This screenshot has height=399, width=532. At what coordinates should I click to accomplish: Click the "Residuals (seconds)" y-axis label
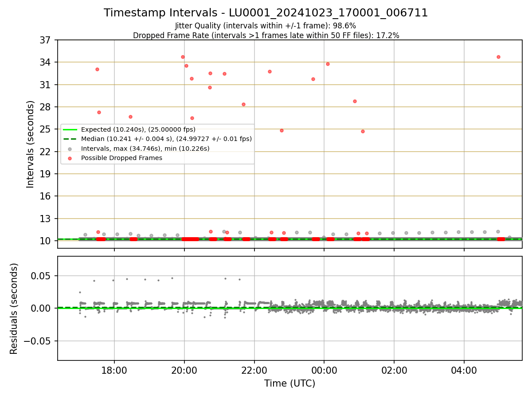(x=14, y=309)
